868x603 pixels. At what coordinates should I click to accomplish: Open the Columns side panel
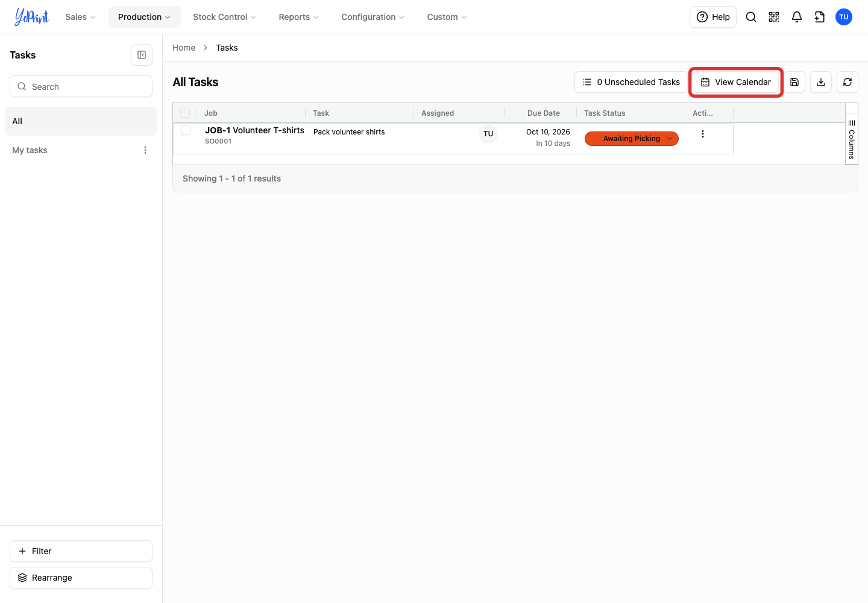coord(852,139)
